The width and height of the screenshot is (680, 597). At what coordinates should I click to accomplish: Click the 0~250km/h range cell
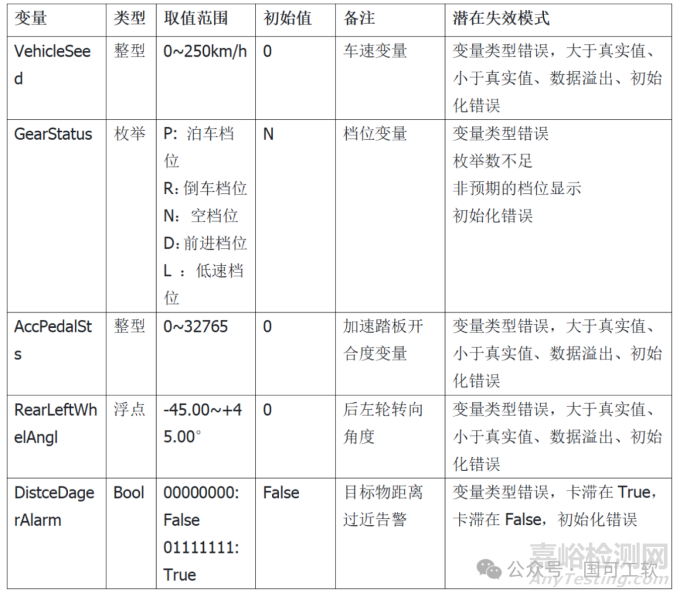coord(204,51)
